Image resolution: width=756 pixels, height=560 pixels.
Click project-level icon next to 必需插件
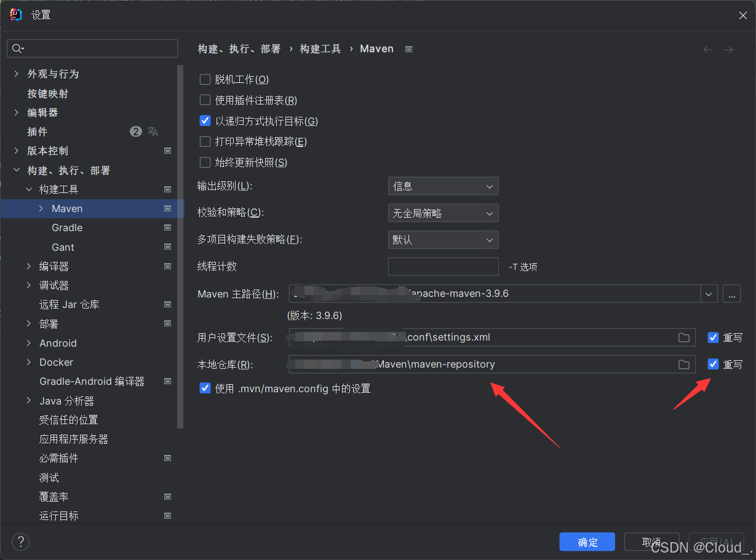pyautogui.click(x=167, y=458)
